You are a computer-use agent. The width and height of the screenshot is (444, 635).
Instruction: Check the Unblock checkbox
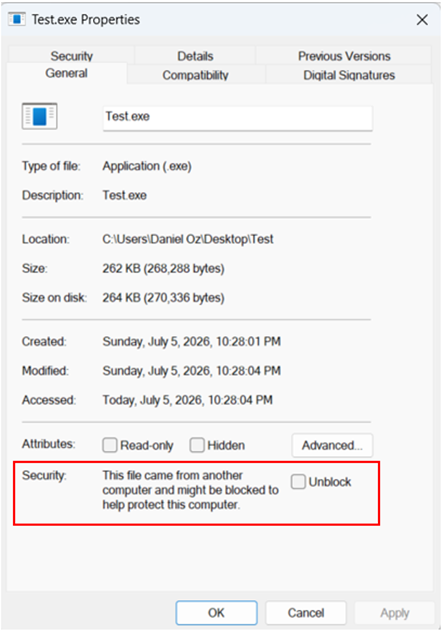298,482
